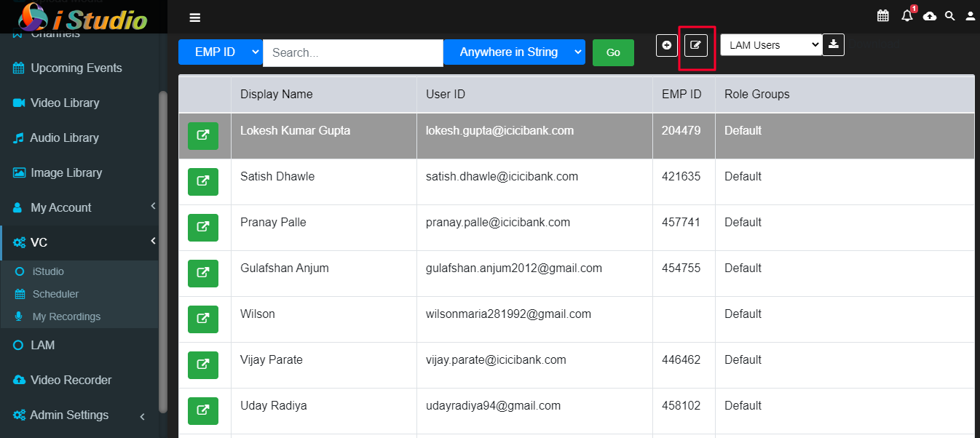Viewport: 980px width, 438px height.
Task: Click EMP ID 458102
Action: (x=681, y=406)
